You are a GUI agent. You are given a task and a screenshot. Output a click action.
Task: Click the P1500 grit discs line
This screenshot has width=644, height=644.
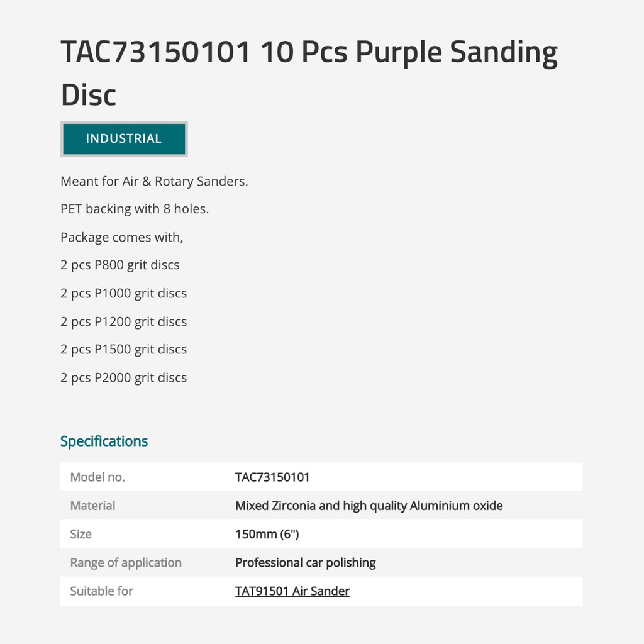[x=123, y=349]
